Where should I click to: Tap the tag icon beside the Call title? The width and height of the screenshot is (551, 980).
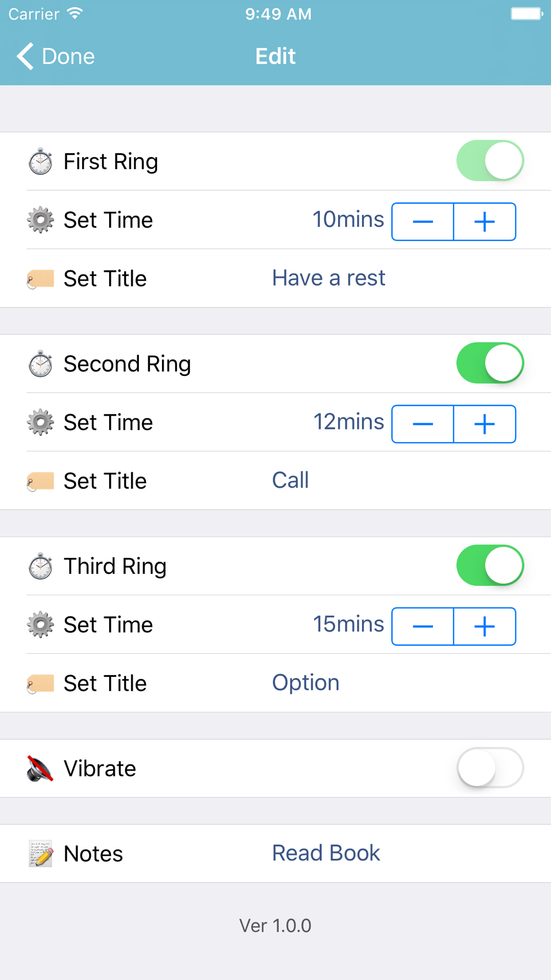point(40,481)
